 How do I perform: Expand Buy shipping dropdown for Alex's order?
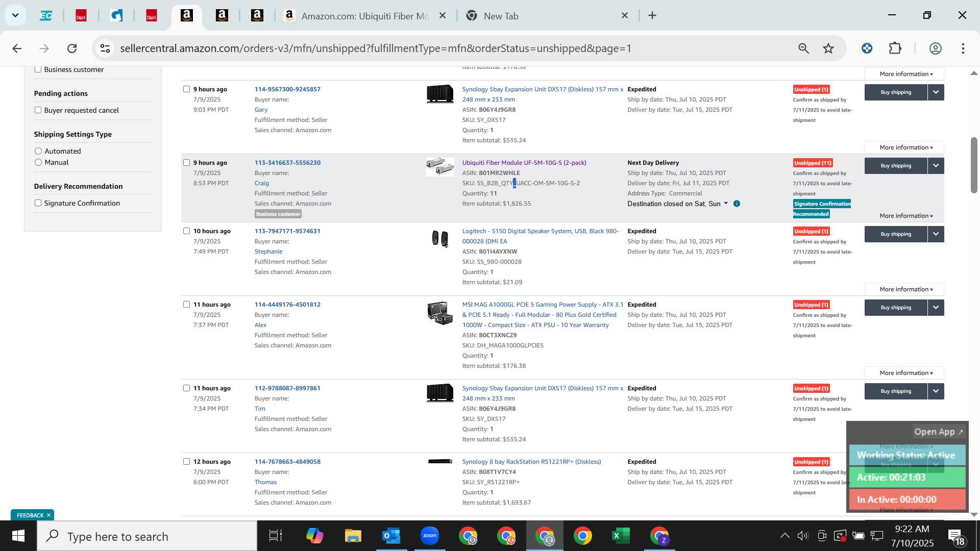pyautogui.click(x=936, y=308)
